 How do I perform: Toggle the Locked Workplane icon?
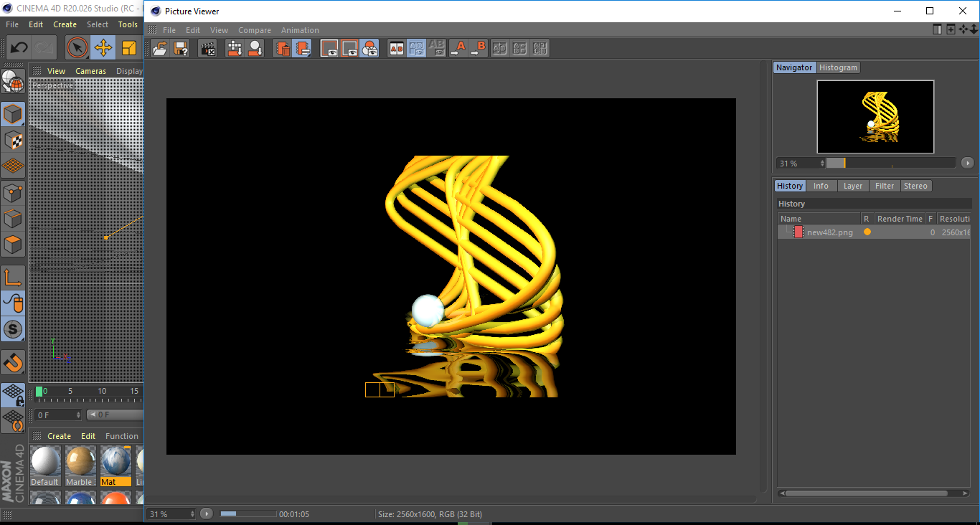(x=12, y=394)
